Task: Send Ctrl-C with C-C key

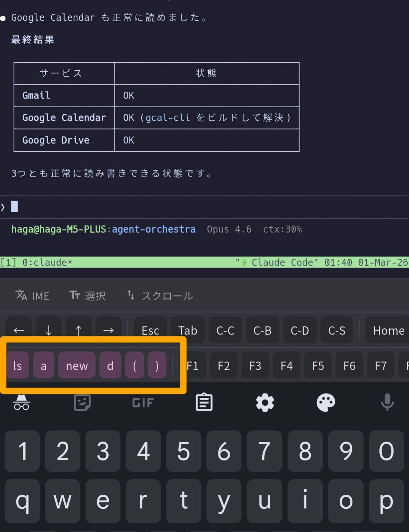Action: (225, 330)
